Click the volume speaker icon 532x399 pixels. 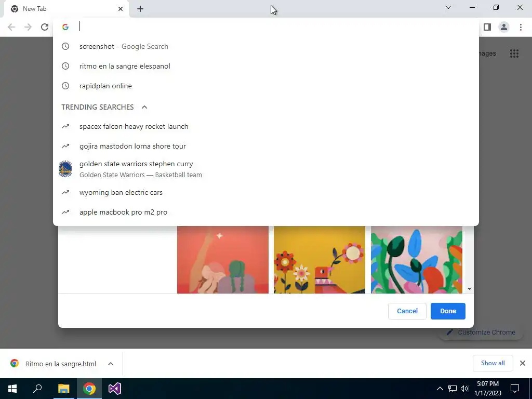coord(464,389)
